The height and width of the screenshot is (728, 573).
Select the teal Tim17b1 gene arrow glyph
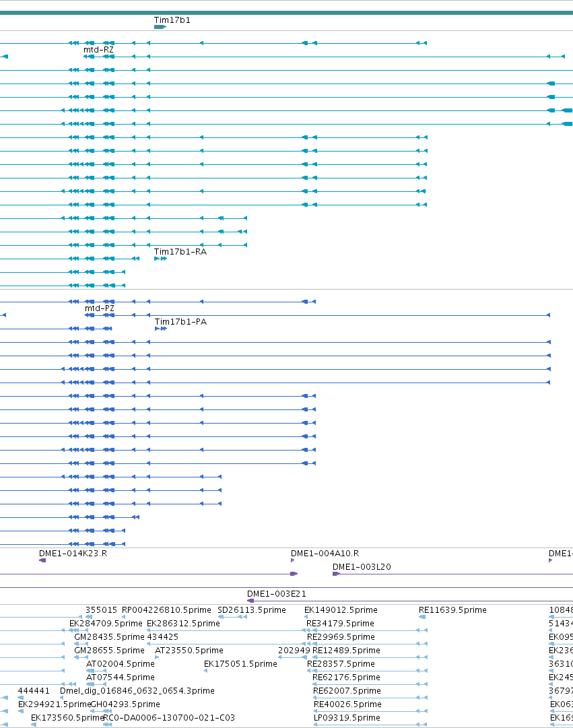160,27
